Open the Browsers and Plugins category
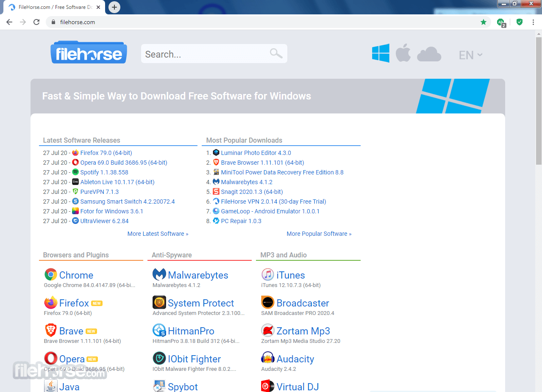 (76, 255)
